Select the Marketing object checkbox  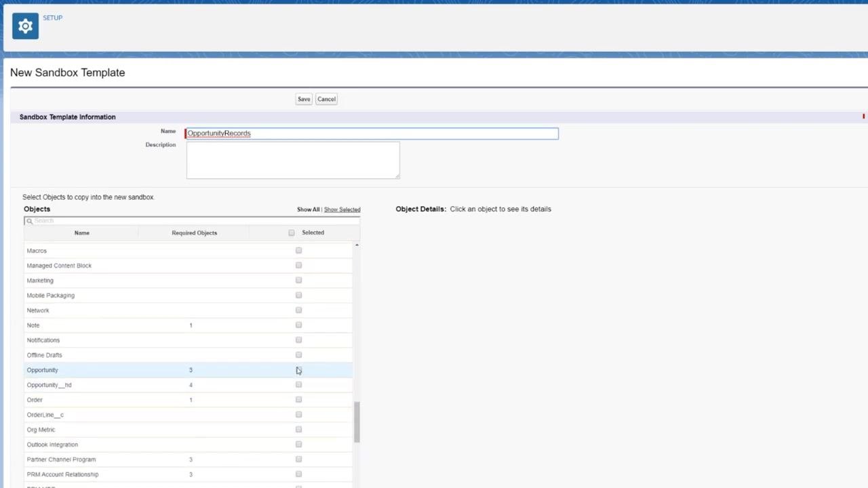(298, 280)
